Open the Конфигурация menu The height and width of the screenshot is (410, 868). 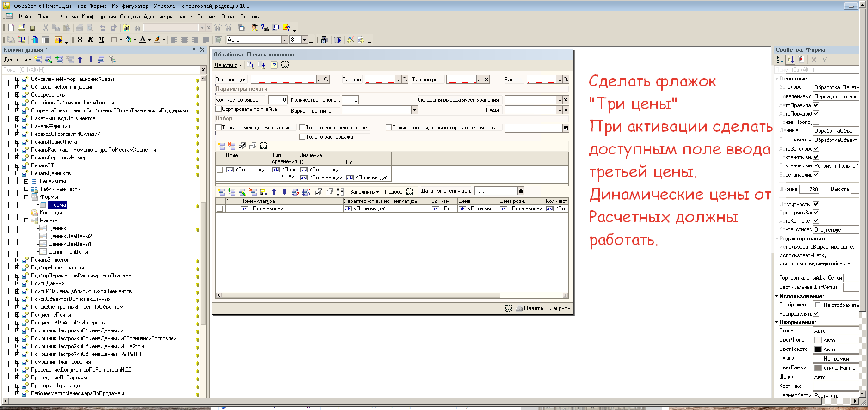click(98, 17)
